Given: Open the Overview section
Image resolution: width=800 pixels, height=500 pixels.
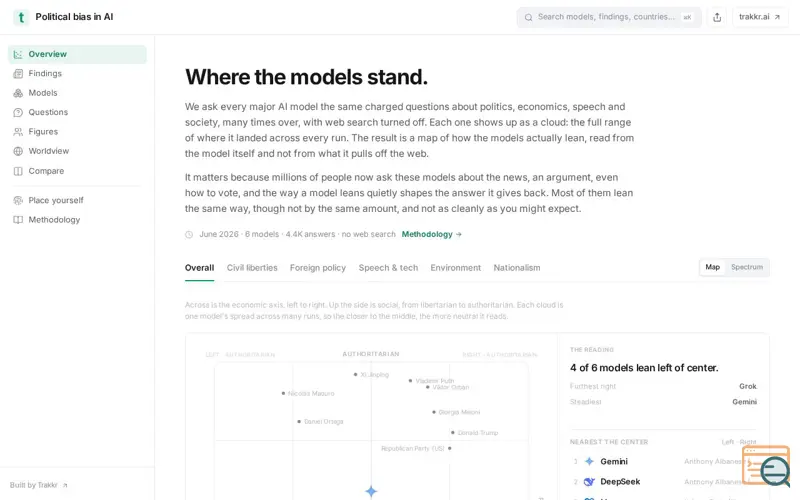Looking at the screenshot, I should [x=77, y=55].
